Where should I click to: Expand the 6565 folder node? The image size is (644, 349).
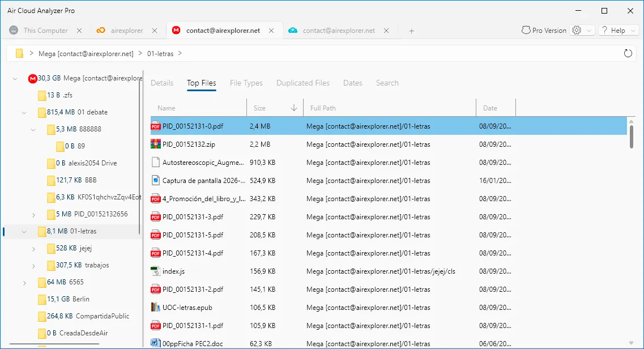(24, 283)
